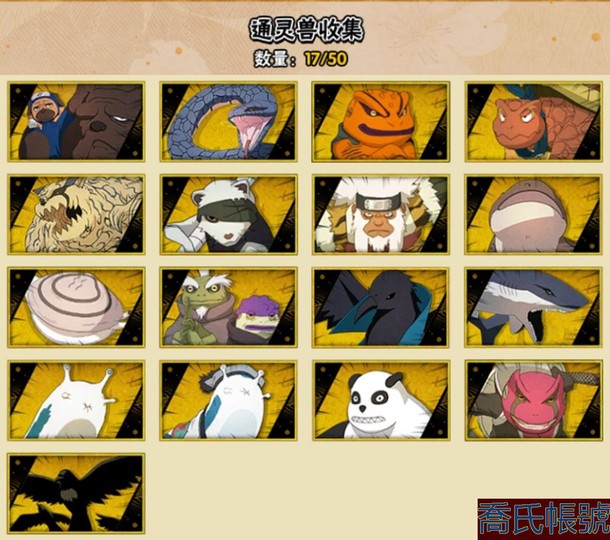
Task: Open the black flying crows silhouette card
Action: coord(76,493)
